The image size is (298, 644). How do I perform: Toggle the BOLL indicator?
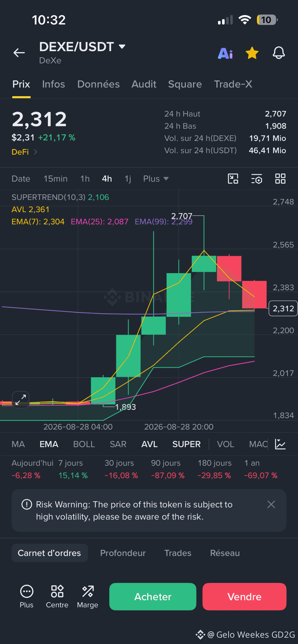84,444
